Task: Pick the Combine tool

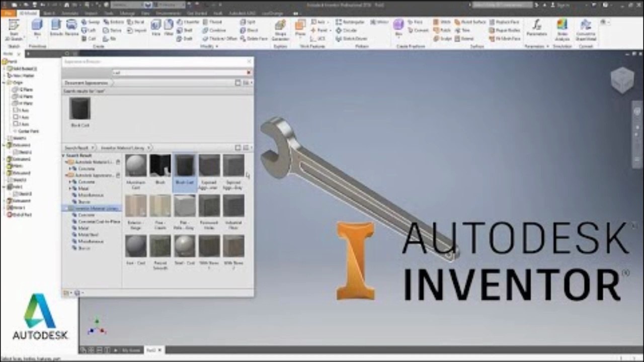Action: click(x=214, y=30)
